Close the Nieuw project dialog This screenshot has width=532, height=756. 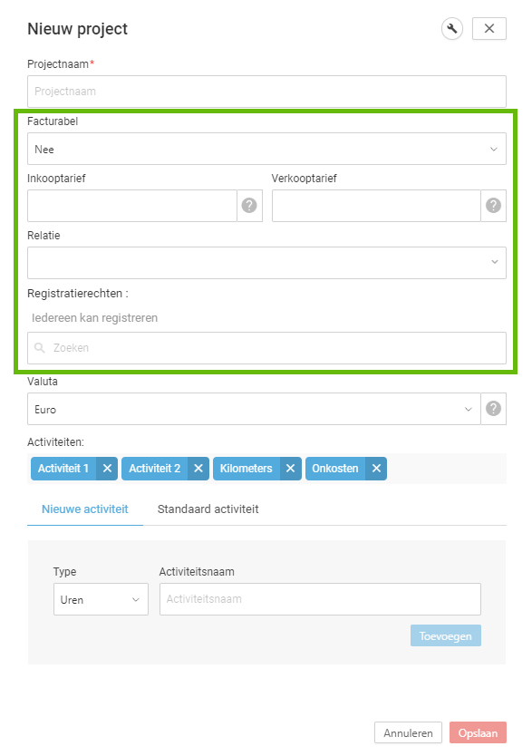pos(489,28)
